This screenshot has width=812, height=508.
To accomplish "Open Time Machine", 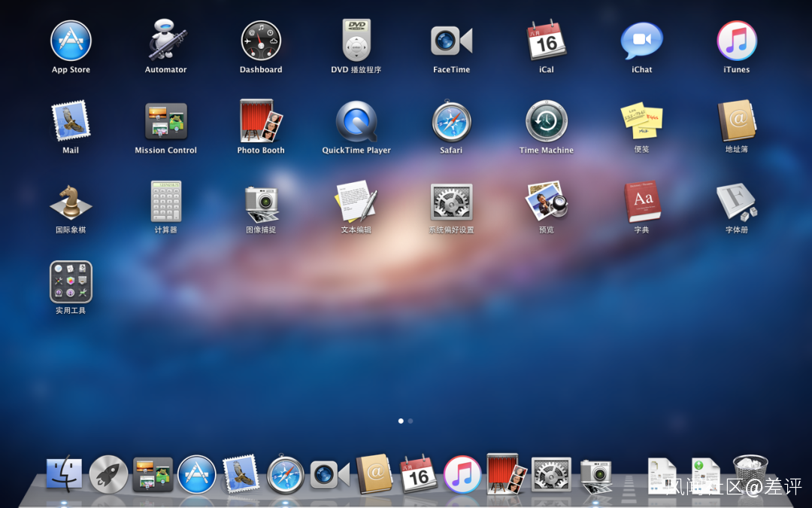I will tap(547, 120).
